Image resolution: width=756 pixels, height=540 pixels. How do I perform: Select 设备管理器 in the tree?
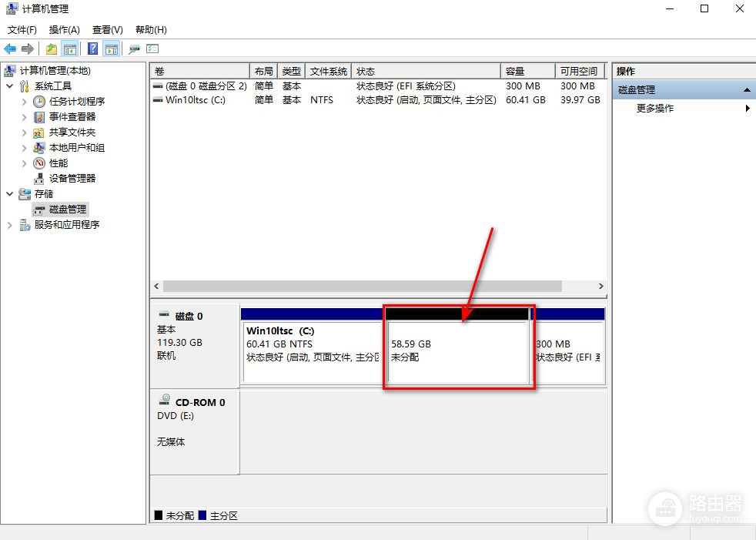72,179
